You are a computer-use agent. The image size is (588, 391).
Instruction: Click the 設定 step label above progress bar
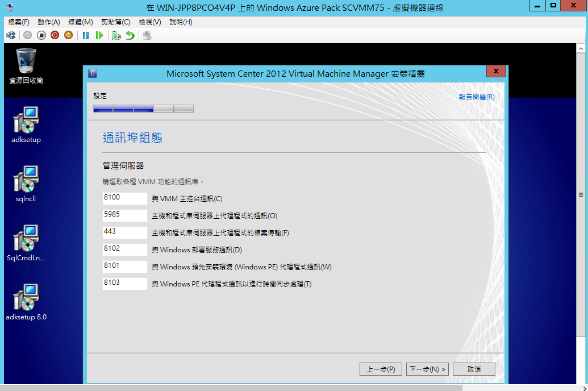tap(100, 96)
